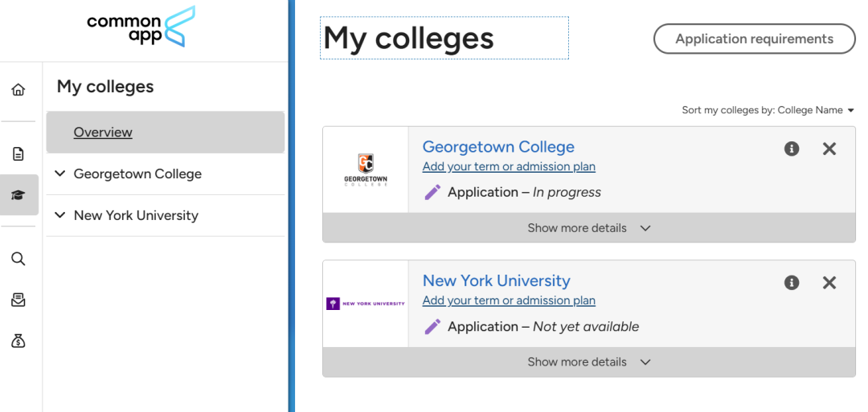Open the Georgetown College title link
The width and height of the screenshot is (868, 412).
(x=498, y=146)
